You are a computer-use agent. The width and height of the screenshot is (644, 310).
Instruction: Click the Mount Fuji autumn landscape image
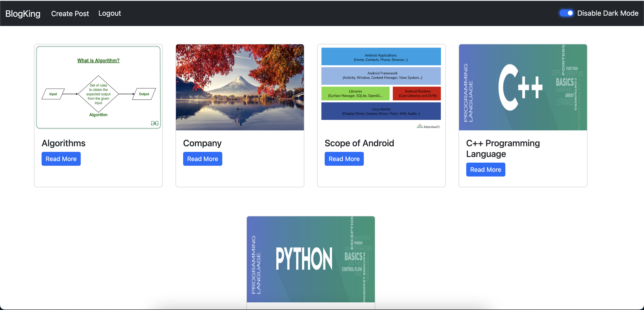point(240,87)
